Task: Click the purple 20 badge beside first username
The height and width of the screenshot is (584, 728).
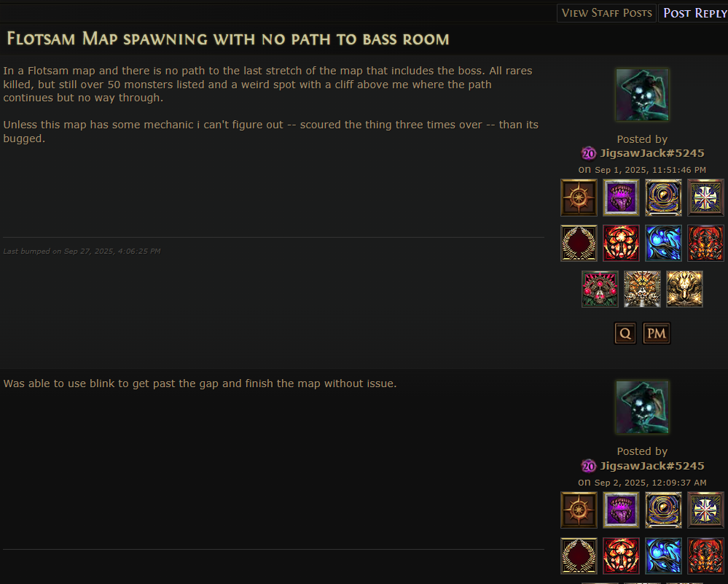Action: (x=588, y=153)
